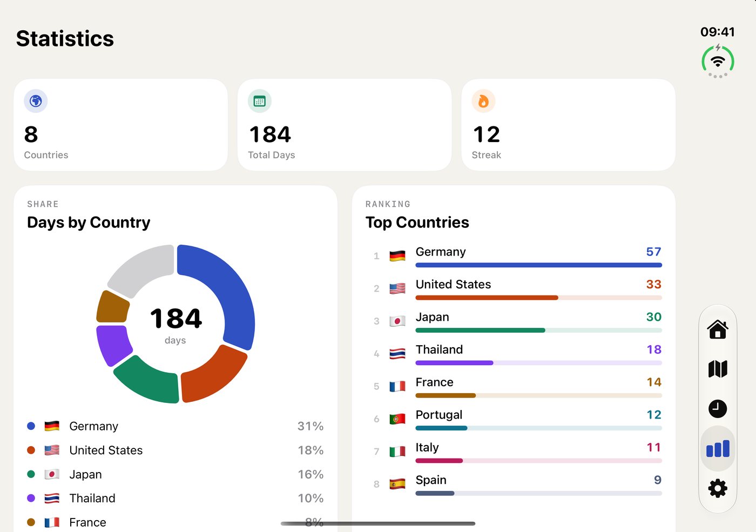Tap the Wi-Fi battery status indicator

pyautogui.click(x=718, y=62)
